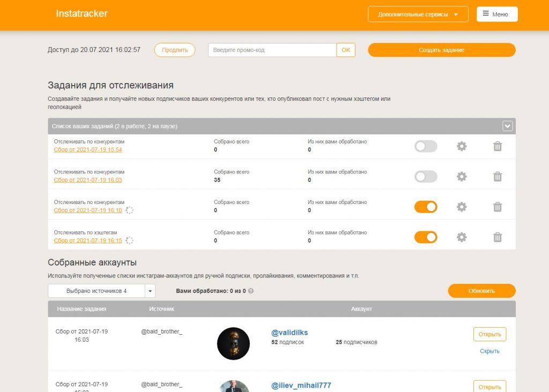This screenshot has height=392, width=549.
Task: Open settings gear for task 16:10
Action: click(462, 207)
